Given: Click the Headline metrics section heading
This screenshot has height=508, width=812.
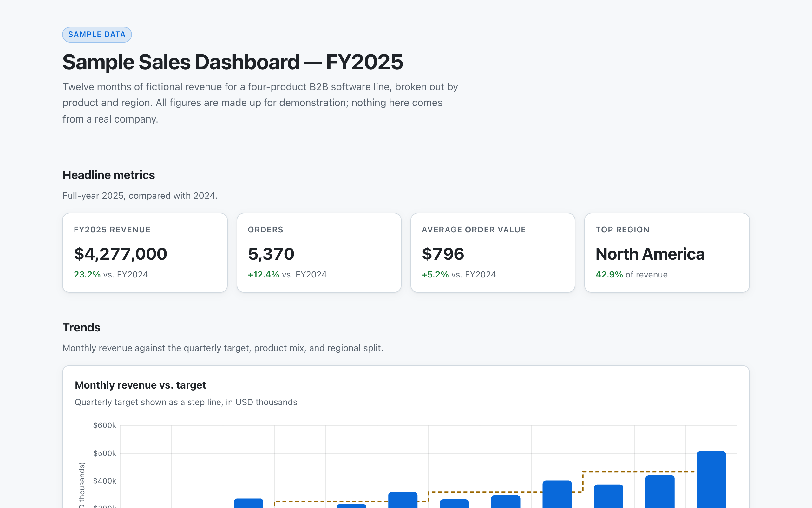Looking at the screenshot, I should [108, 175].
